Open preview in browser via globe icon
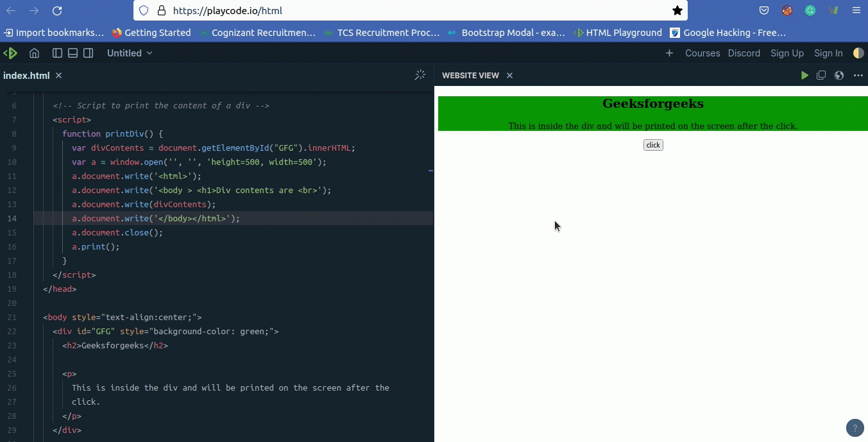868x442 pixels. coord(838,75)
